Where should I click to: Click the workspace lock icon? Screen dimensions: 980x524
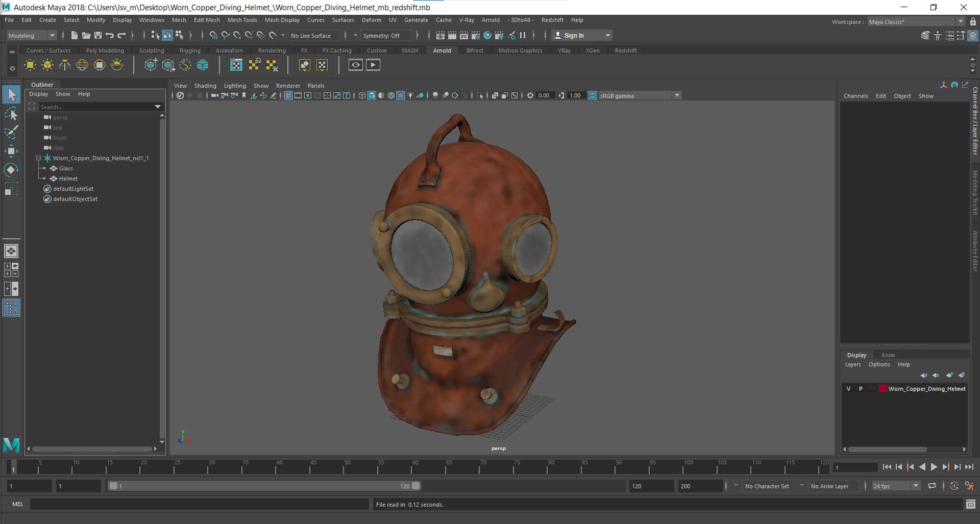pos(973,21)
